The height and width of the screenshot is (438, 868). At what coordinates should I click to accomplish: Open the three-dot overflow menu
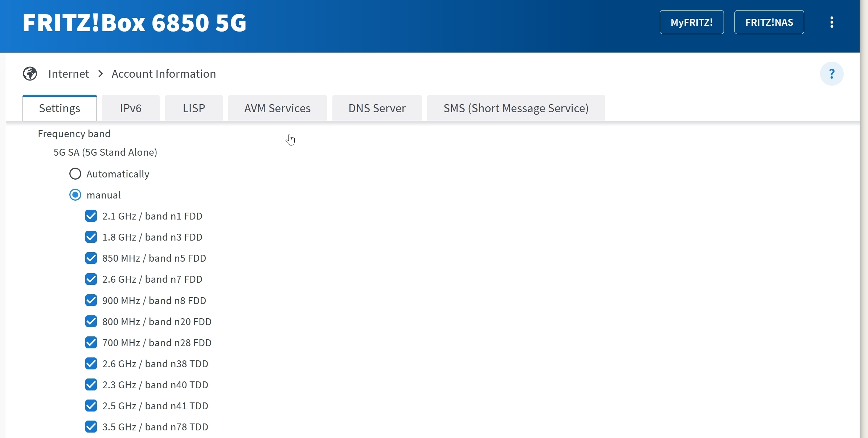[832, 22]
